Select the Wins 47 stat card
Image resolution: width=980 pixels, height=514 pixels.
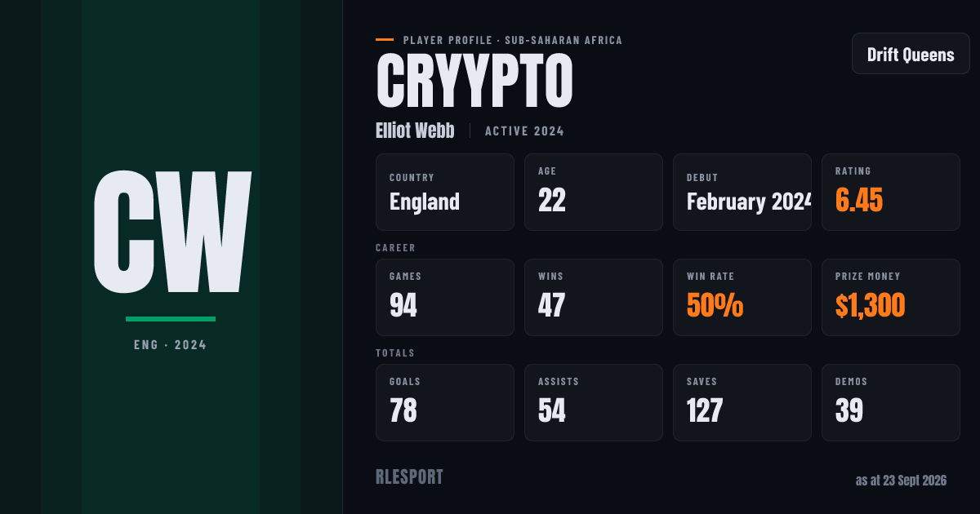594,298
